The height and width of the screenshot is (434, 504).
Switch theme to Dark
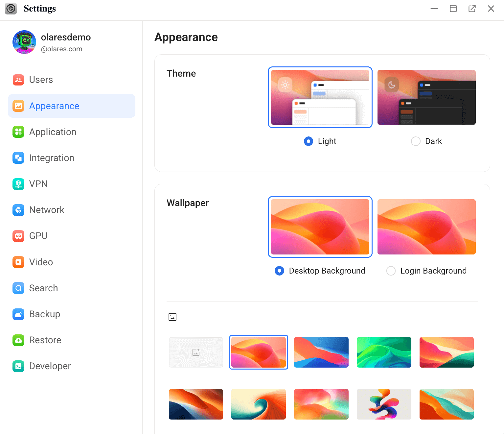pos(416,141)
